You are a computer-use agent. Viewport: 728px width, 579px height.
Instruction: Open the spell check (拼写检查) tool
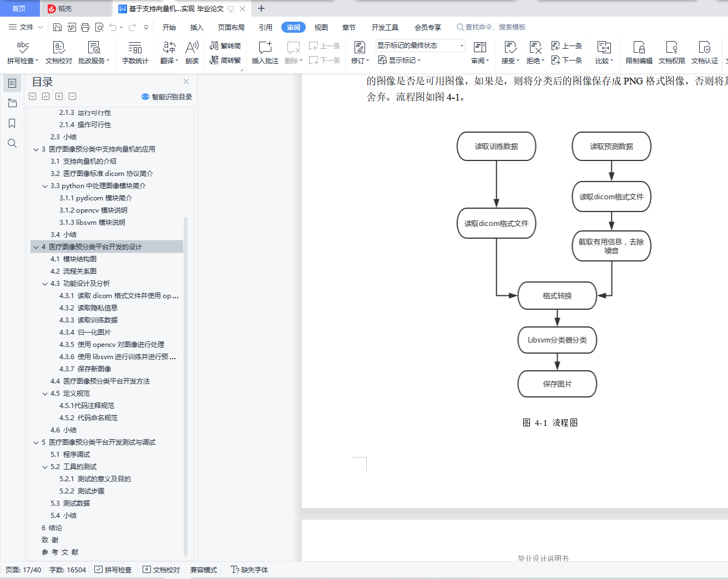pos(22,52)
